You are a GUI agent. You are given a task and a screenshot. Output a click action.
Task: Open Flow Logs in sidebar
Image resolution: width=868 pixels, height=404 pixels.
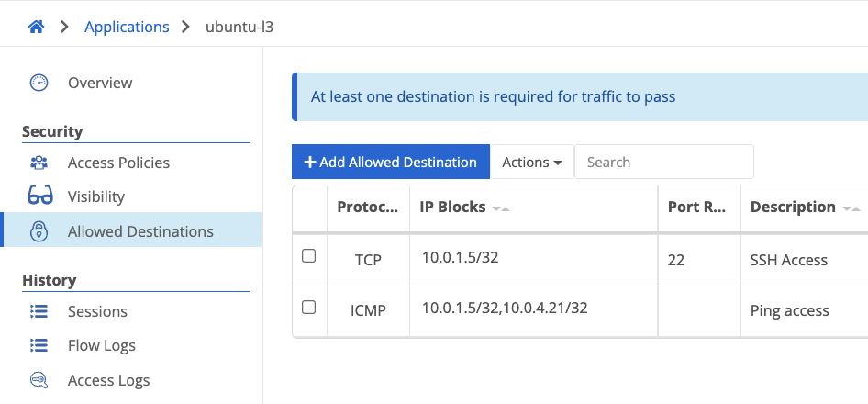click(x=101, y=345)
